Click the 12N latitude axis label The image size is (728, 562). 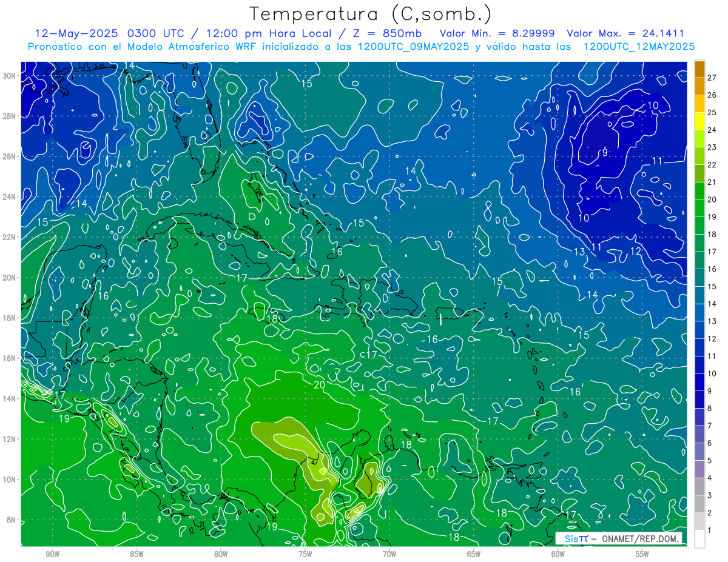tap(10, 439)
